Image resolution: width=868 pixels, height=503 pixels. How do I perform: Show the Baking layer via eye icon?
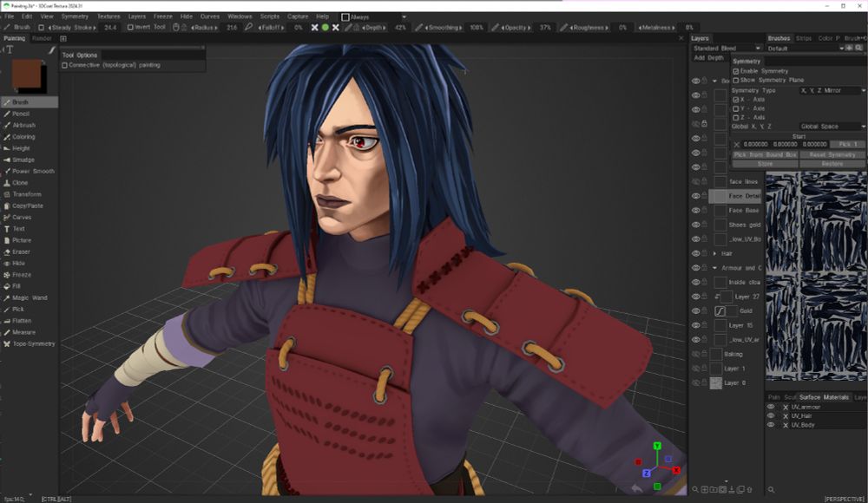[696, 354]
